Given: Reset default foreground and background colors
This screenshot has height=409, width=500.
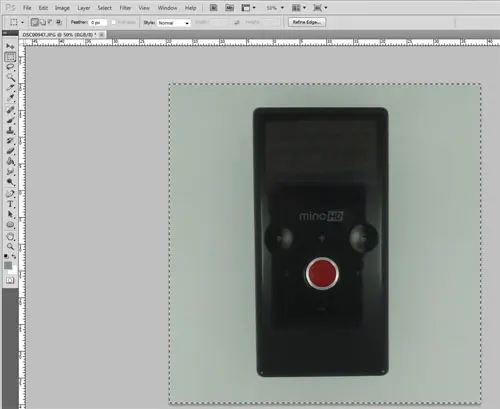Looking at the screenshot, I should tap(6, 256).
